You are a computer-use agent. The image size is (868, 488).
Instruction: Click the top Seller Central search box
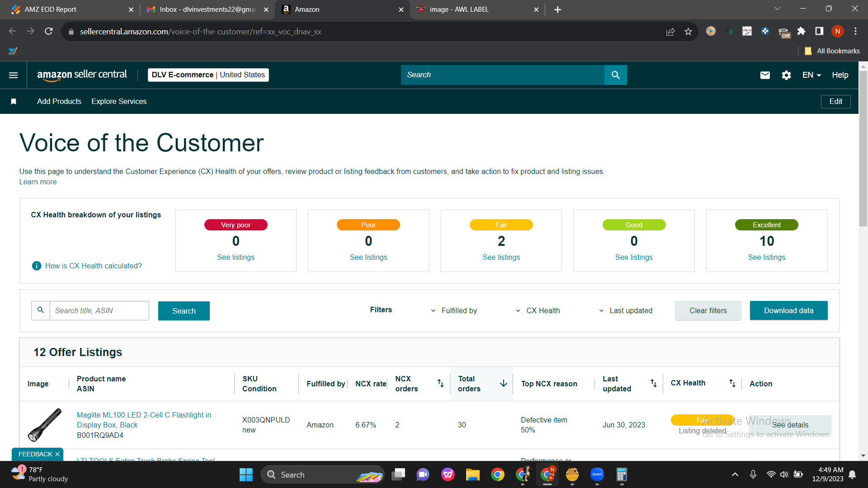coord(503,75)
